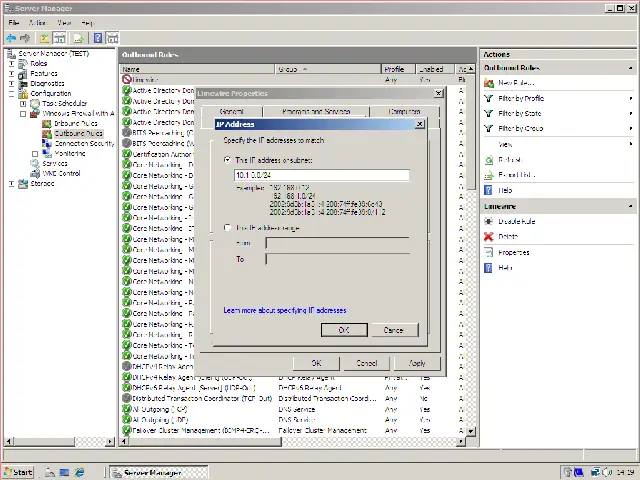640x480 pixels.
Task: Switch to Programs and Services tab
Action: coord(316,111)
